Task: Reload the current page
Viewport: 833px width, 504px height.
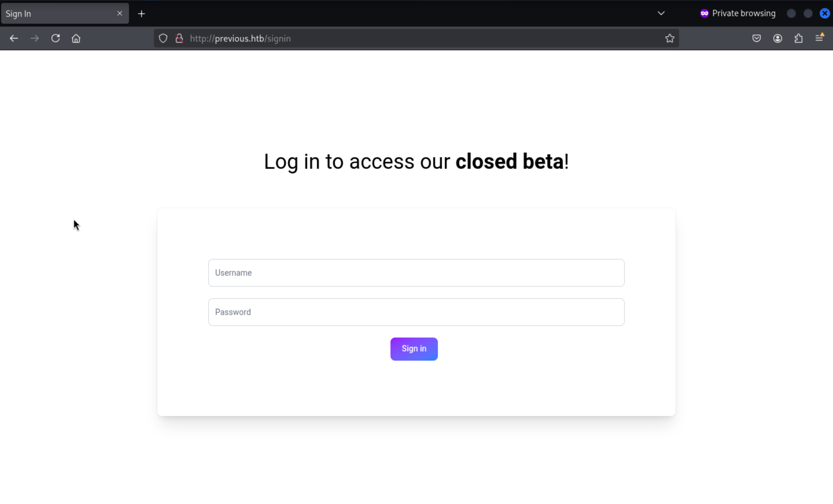Action: pyautogui.click(x=56, y=38)
